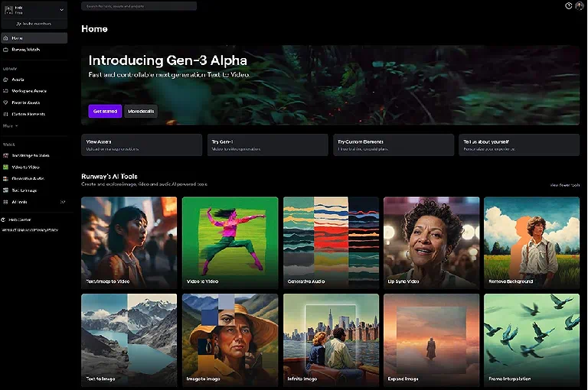The height and width of the screenshot is (390, 588).
Task: Open Custom Elements in the sidebar
Action: (x=34, y=114)
